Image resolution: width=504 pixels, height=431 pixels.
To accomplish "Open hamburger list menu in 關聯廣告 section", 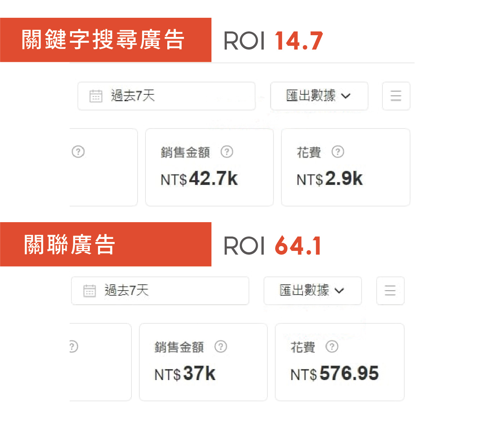I will (x=390, y=291).
